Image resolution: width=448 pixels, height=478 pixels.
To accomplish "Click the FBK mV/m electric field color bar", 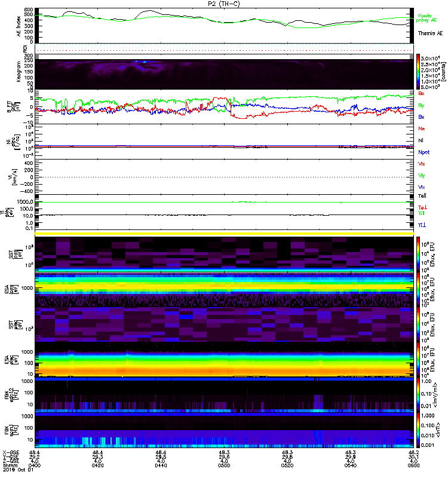I will (x=418, y=395).
